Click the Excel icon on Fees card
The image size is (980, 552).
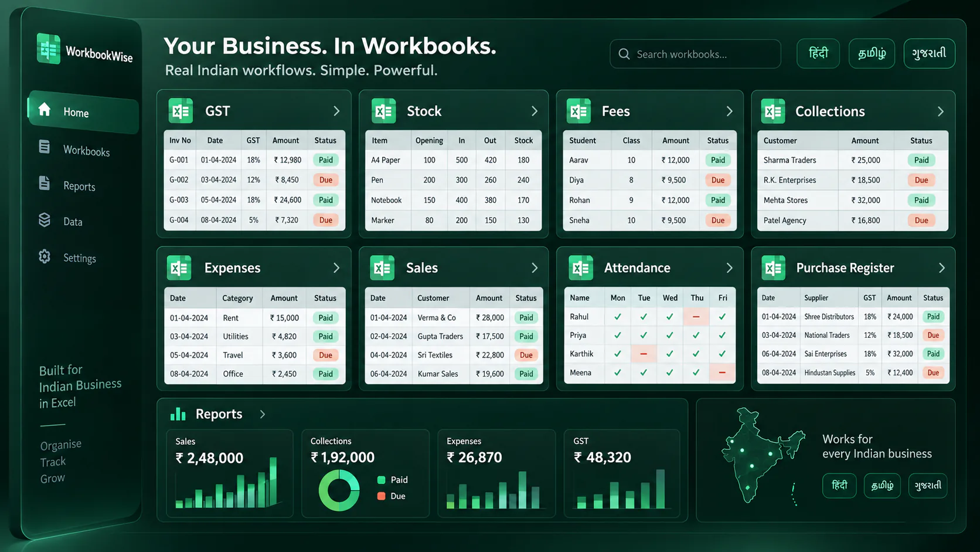tap(579, 111)
